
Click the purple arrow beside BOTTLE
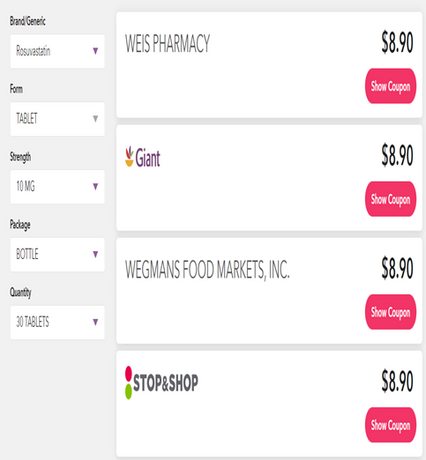95,254
